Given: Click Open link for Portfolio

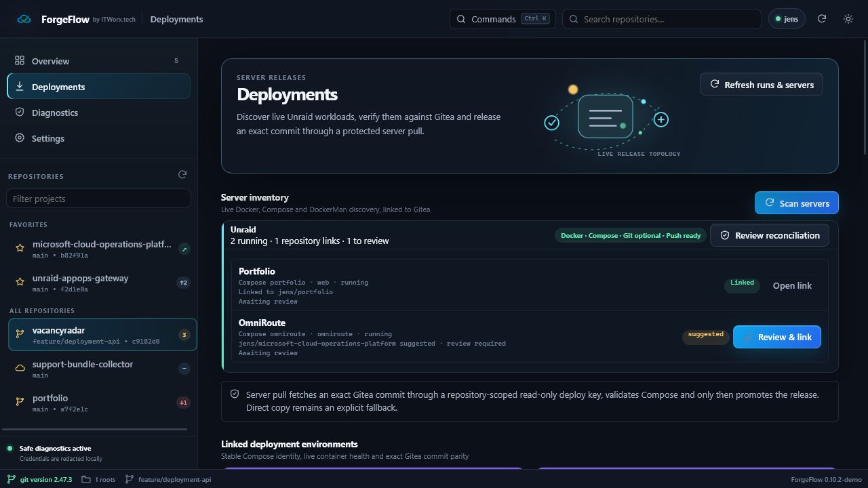Looking at the screenshot, I should click(792, 285).
